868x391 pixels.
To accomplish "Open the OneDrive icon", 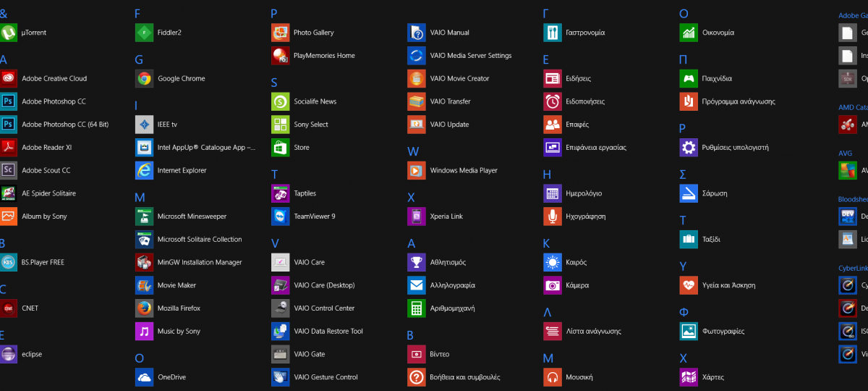I will click(x=145, y=377).
